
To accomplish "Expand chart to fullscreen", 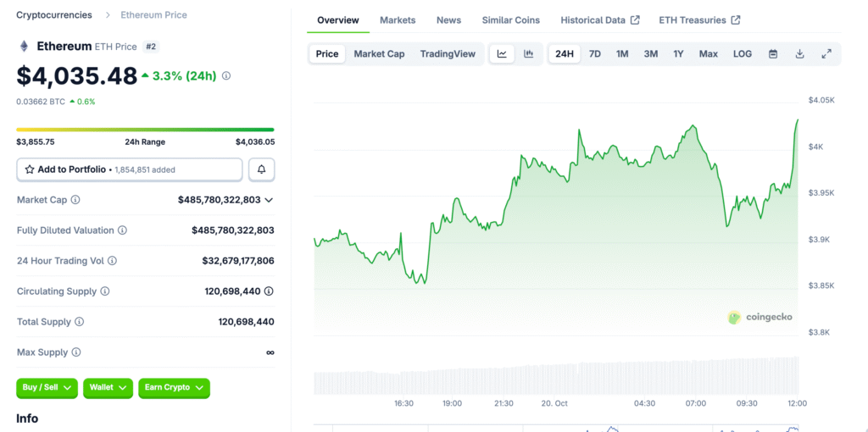I will point(826,54).
